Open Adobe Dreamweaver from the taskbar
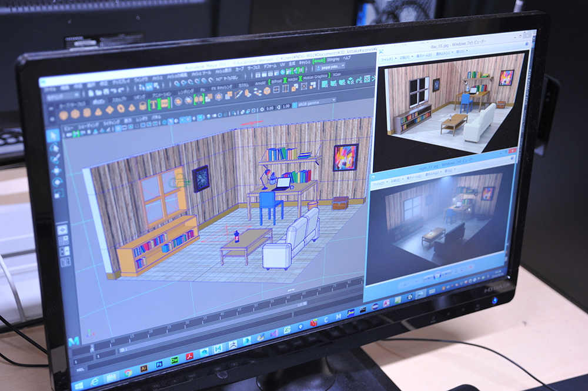The height and width of the screenshot is (391, 588). point(175,360)
